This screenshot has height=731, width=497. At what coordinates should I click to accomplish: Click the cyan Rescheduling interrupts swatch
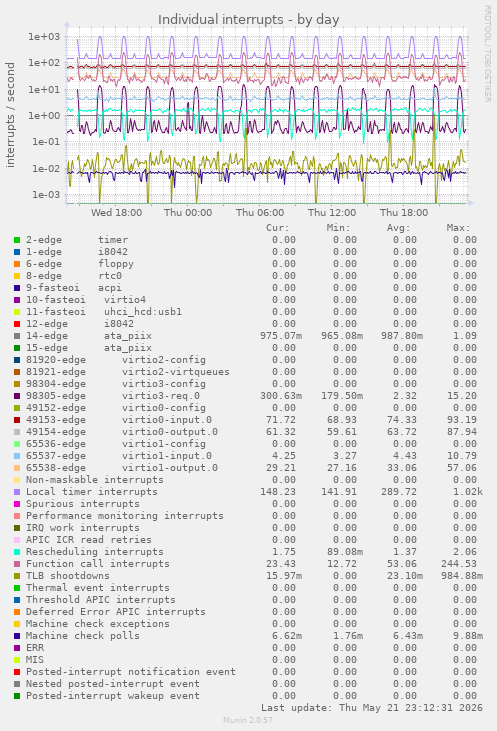(17, 552)
